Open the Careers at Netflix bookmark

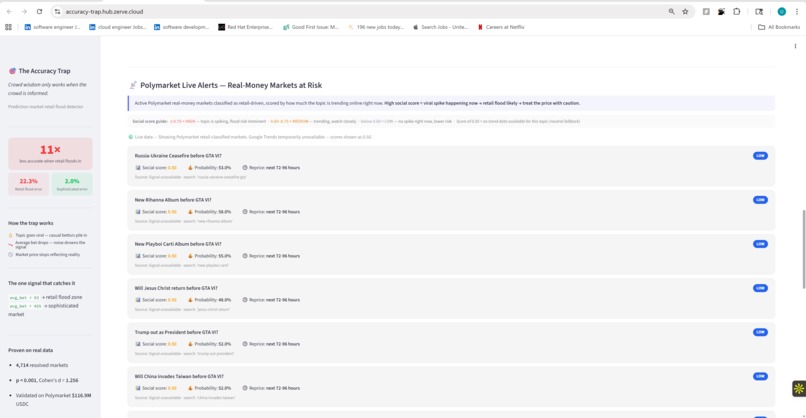tap(501, 27)
